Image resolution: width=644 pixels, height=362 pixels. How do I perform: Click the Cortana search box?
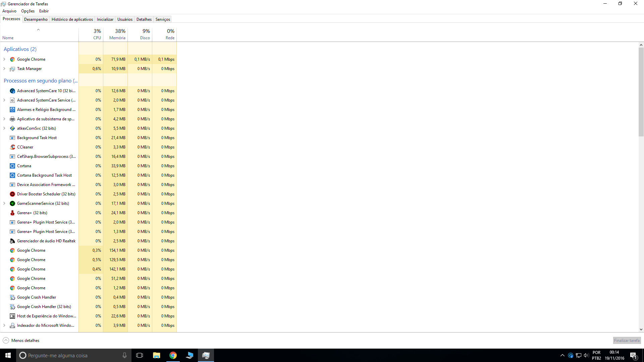74,355
